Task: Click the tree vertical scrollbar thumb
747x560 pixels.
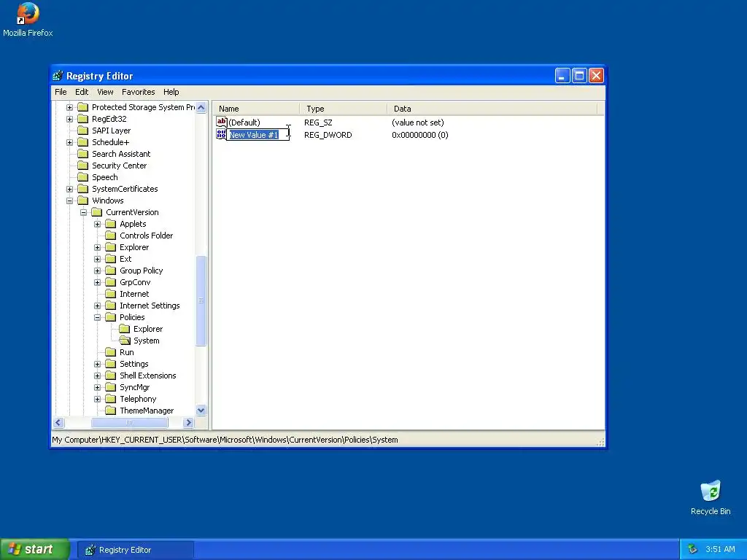Action: click(201, 301)
